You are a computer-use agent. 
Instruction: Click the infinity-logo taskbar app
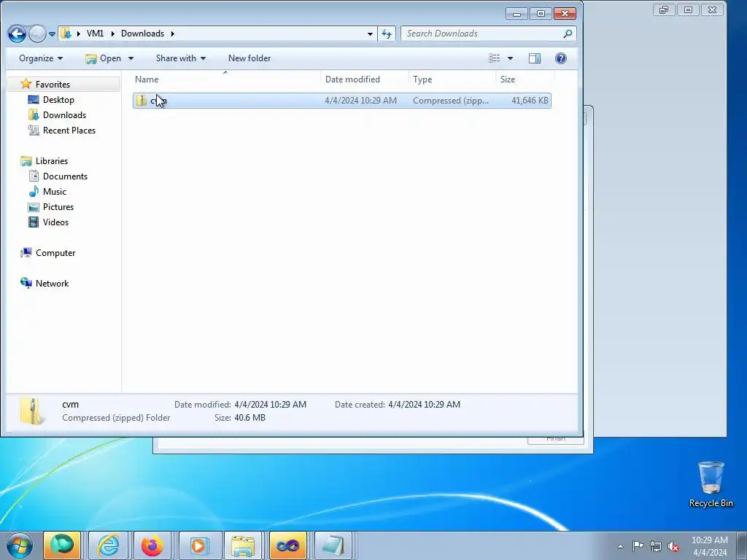[287, 545]
